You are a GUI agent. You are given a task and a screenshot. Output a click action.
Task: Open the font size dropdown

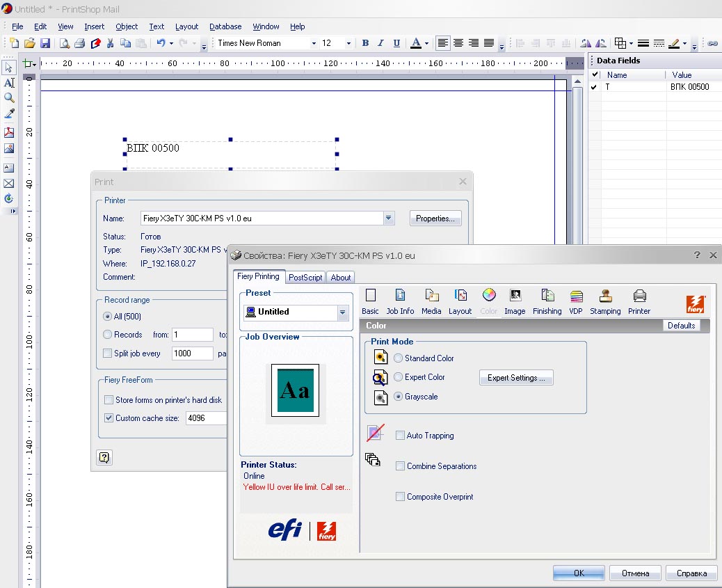[348, 43]
